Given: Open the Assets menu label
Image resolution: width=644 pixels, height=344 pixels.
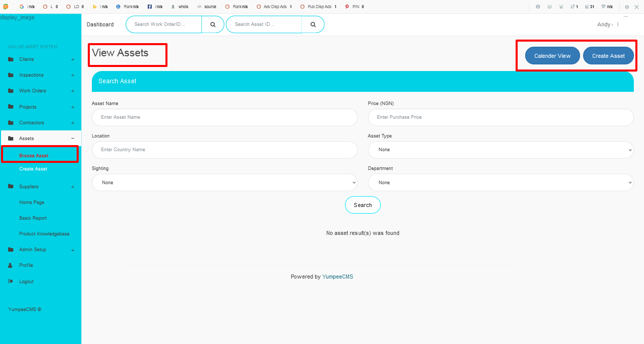Looking at the screenshot, I should 26,139.
